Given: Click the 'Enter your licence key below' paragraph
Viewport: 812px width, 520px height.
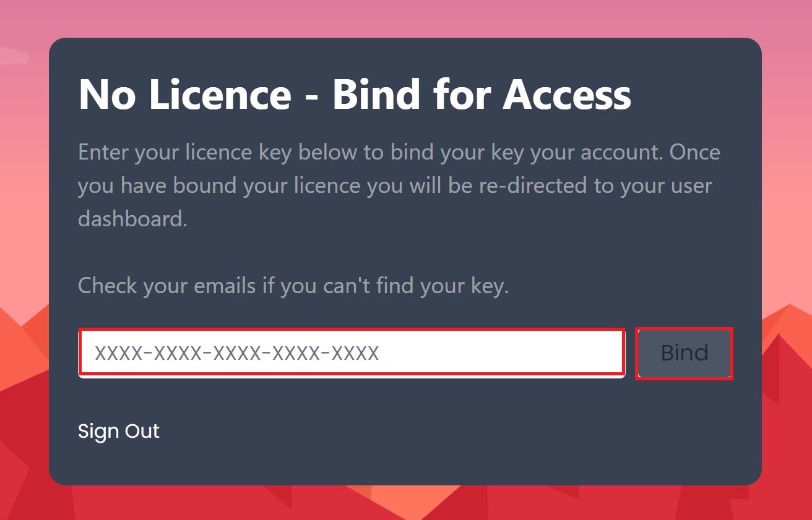Looking at the screenshot, I should [x=399, y=185].
